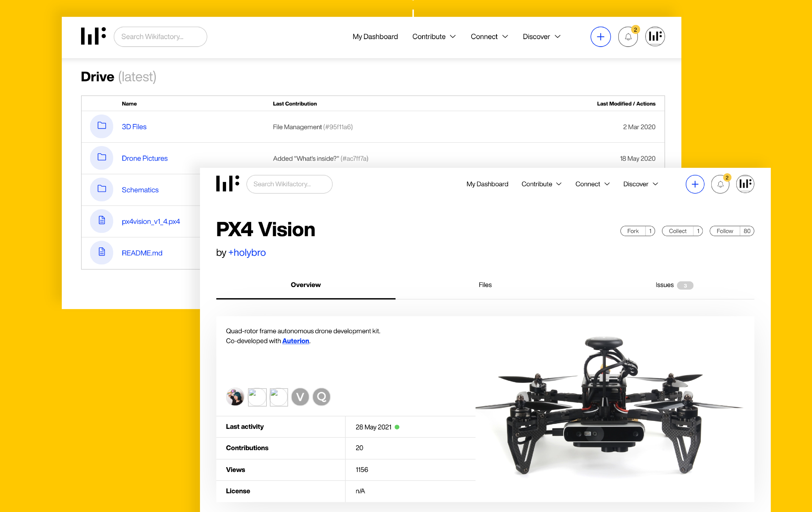Click the V contributor avatar
The width and height of the screenshot is (812, 512).
(300, 397)
